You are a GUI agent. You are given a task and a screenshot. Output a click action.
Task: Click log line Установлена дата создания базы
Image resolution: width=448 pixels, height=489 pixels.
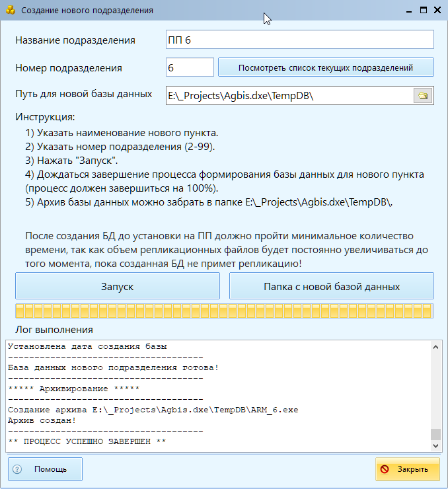pyautogui.click(x=87, y=346)
